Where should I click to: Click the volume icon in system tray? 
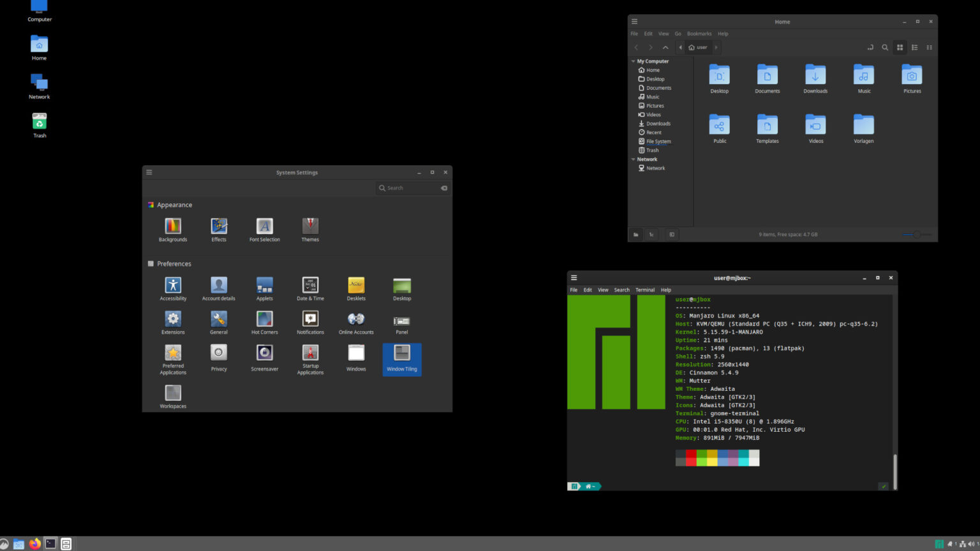(970, 544)
